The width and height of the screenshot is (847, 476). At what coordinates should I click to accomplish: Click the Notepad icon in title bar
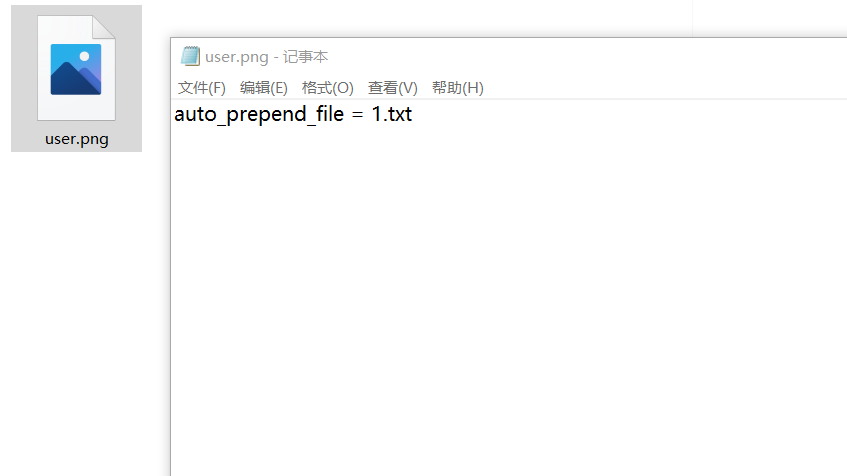(190, 56)
